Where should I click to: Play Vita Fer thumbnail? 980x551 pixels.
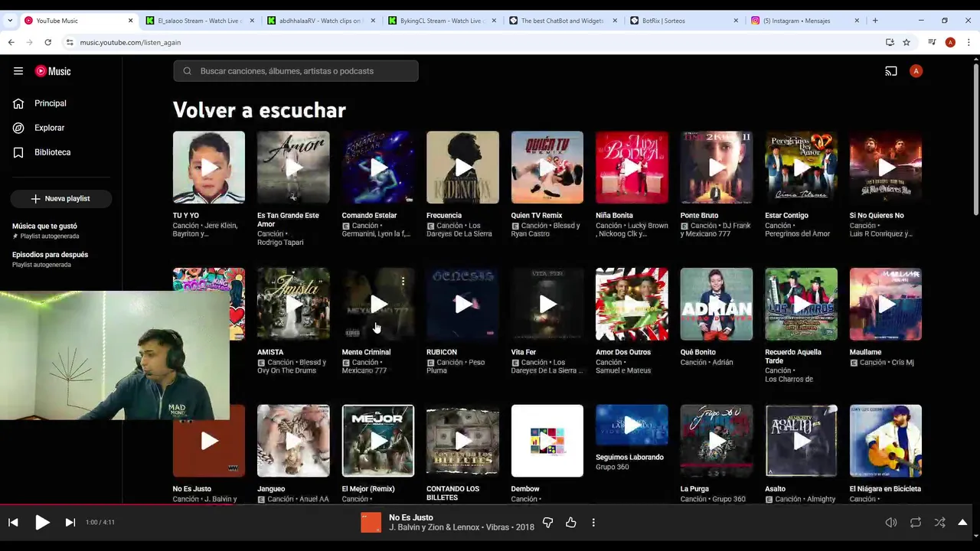547,304
